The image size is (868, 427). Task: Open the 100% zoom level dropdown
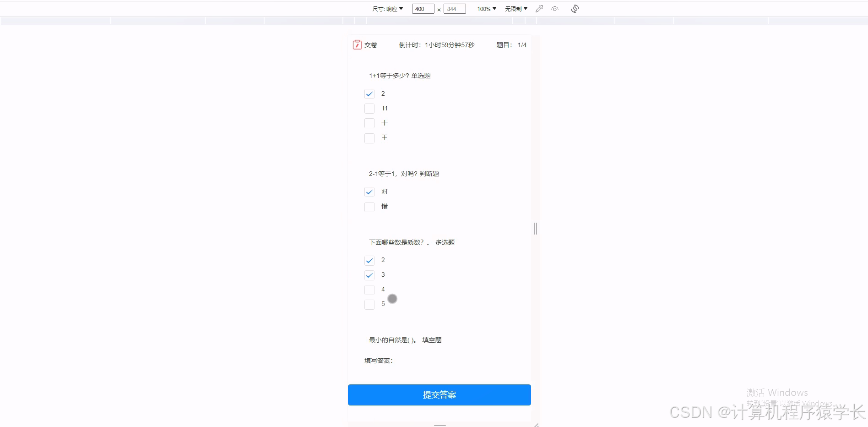485,8
